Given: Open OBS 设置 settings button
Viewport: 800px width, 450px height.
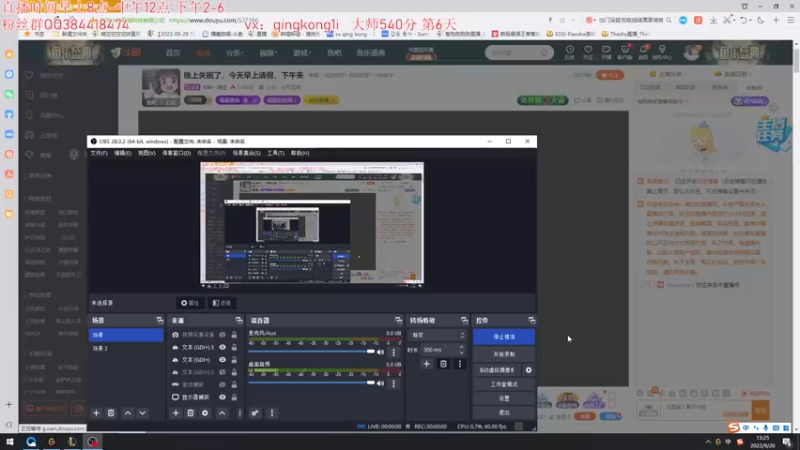Looking at the screenshot, I should point(504,398).
